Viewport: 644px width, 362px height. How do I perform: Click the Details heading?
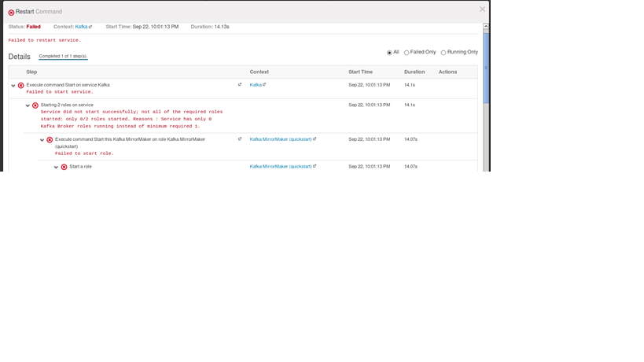(20, 57)
